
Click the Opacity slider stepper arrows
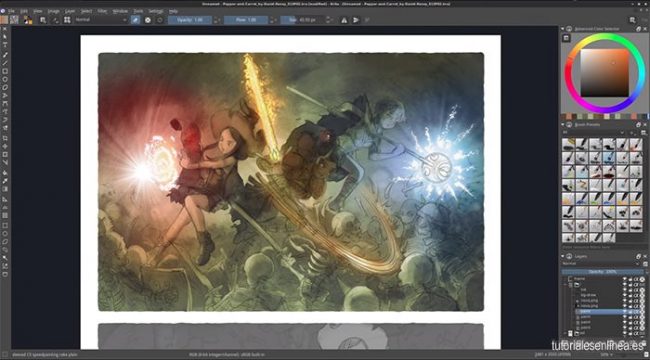pyautogui.click(x=216, y=20)
